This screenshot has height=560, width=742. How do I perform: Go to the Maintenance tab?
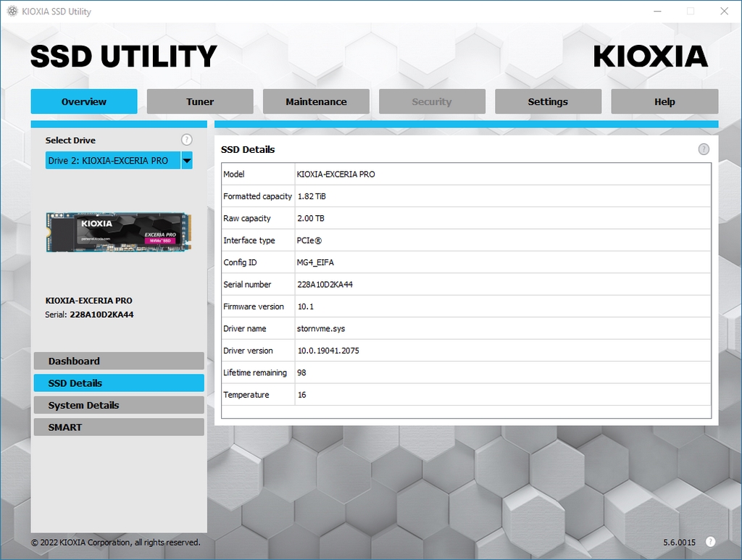pyautogui.click(x=316, y=101)
